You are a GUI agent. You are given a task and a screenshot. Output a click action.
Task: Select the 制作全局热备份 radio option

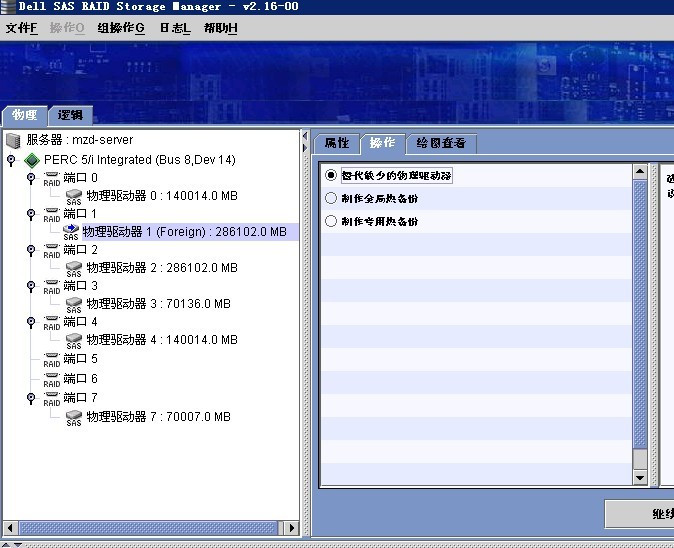coord(331,198)
